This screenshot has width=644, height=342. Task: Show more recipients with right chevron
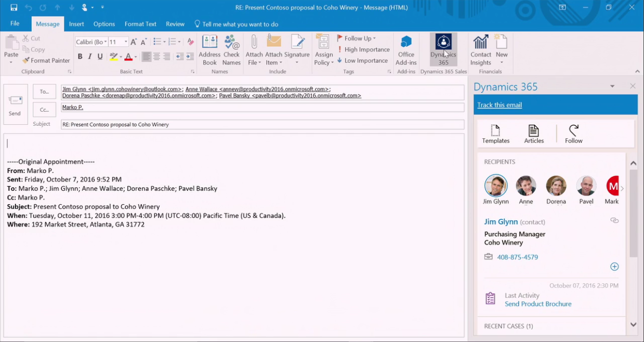click(x=622, y=189)
